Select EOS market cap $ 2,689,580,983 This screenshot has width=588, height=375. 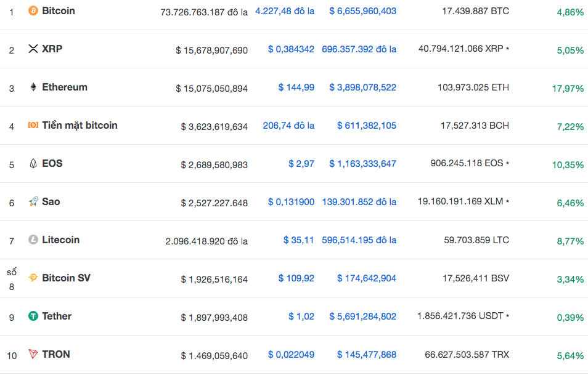click(x=214, y=165)
